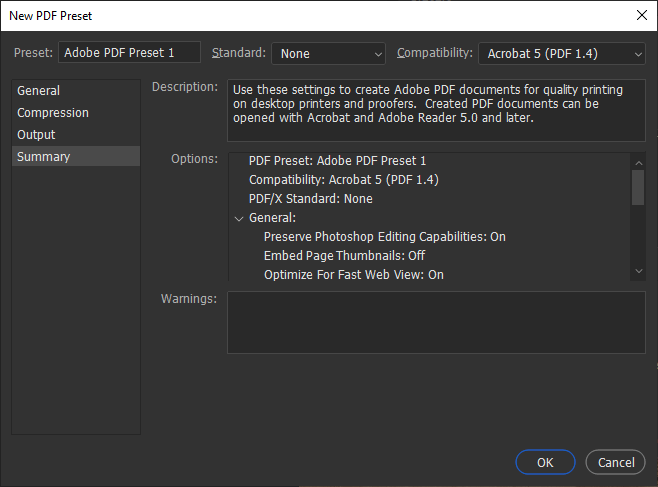Collapse the General section chevron in Options

point(239,218)
